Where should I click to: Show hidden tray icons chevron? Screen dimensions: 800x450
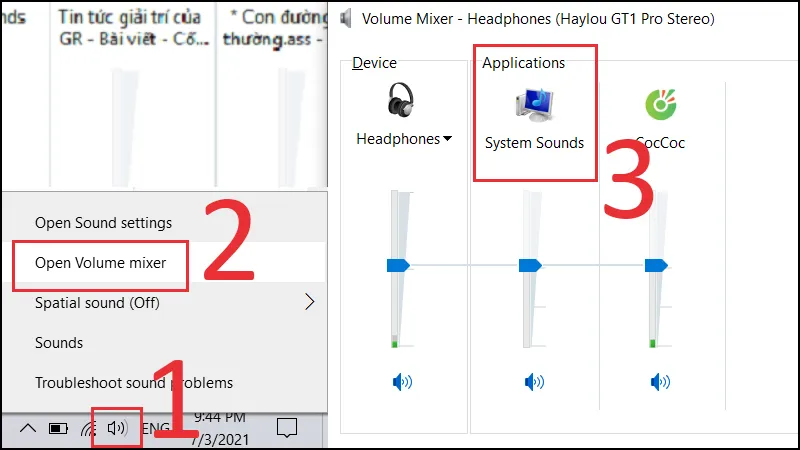coord(28,428)
